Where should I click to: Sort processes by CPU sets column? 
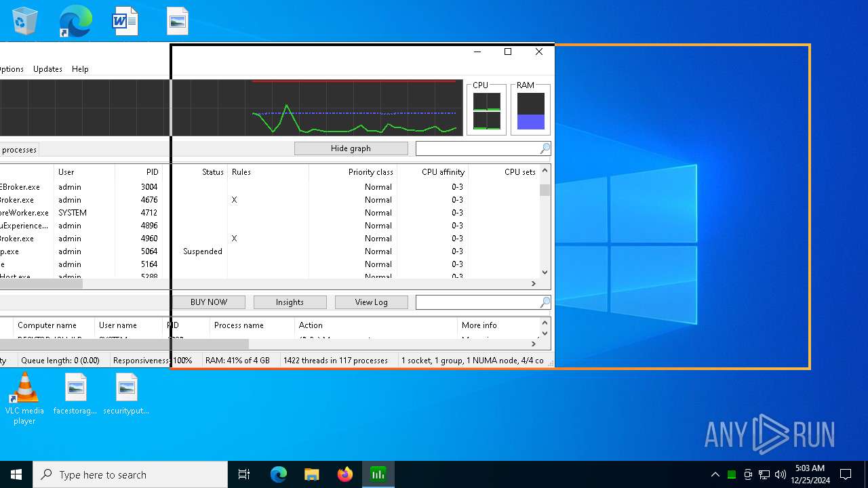pyautogui.click(x=504, y=172)
